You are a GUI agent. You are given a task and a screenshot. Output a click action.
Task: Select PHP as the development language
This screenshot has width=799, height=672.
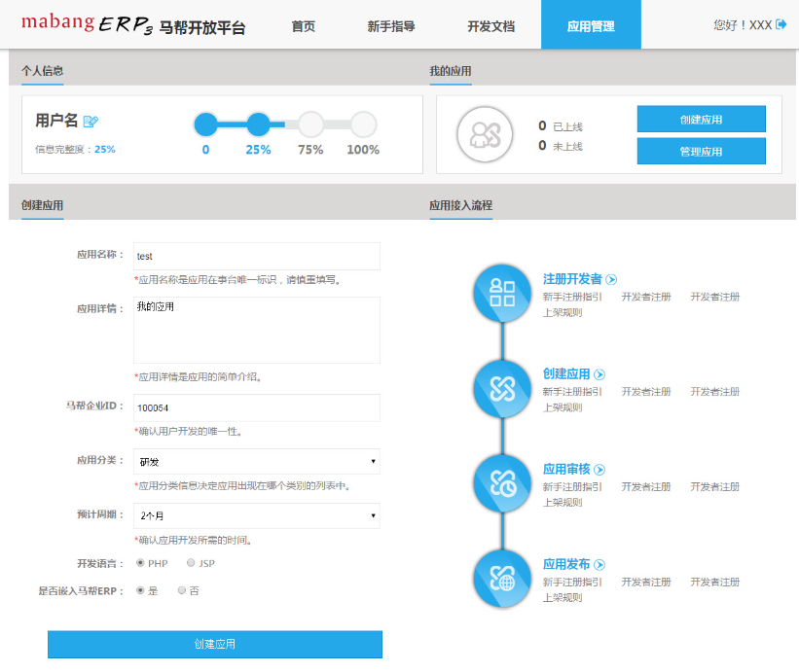(141, 563)
